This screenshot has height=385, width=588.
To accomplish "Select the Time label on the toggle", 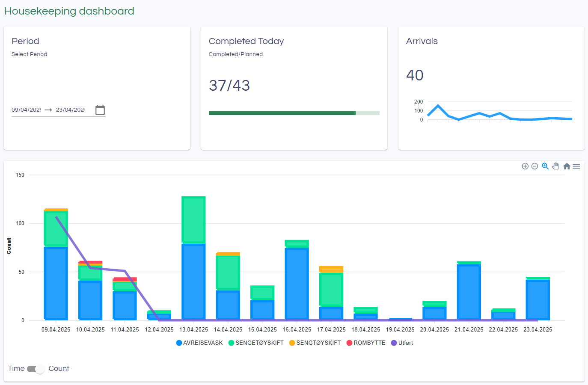I will click(x=16, y=368).
